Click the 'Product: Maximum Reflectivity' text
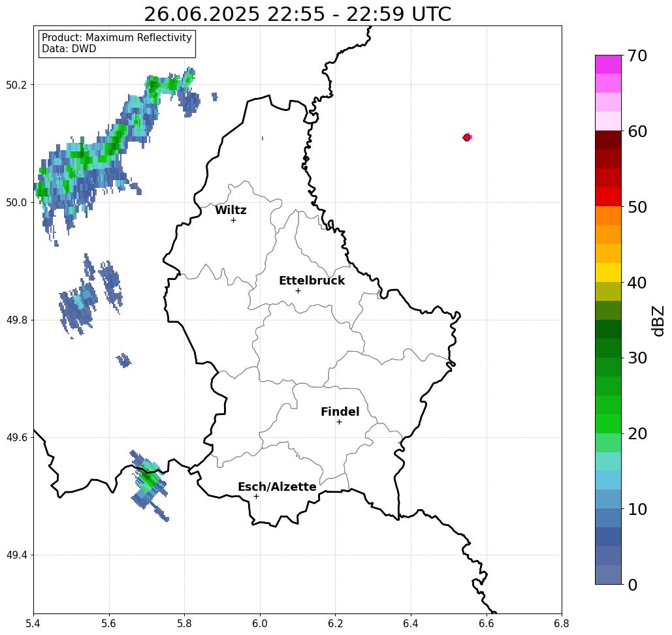 pyautogui.click(x=116, y=38)
